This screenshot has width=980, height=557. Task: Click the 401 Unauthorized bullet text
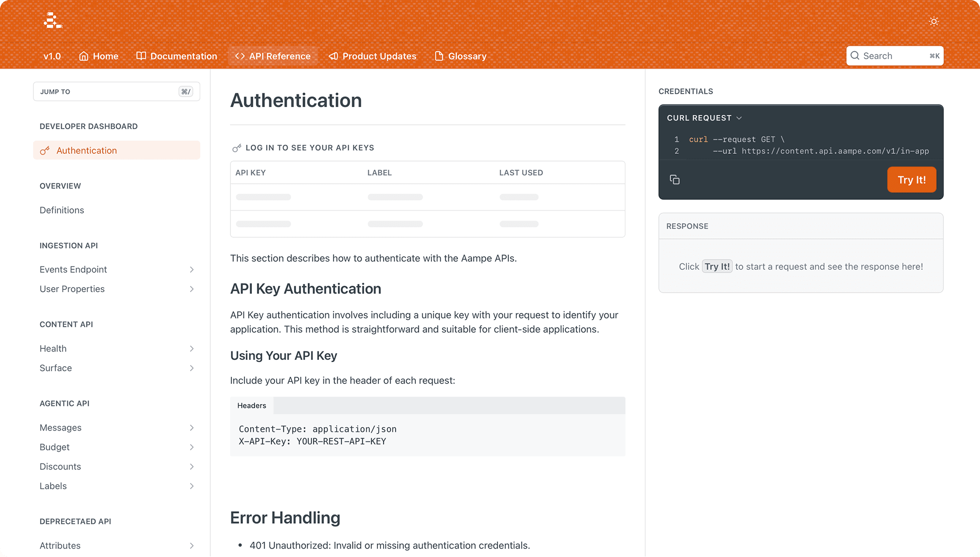(x=390, y=546)
